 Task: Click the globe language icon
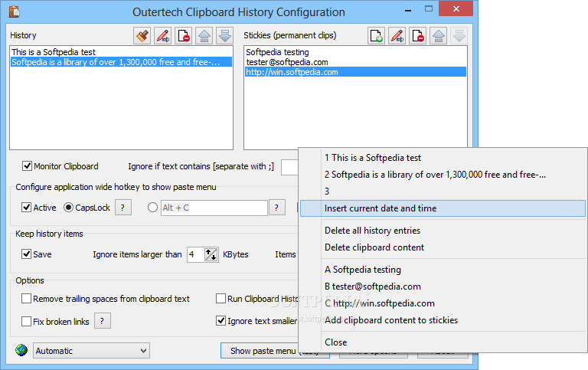click(21, 350)
